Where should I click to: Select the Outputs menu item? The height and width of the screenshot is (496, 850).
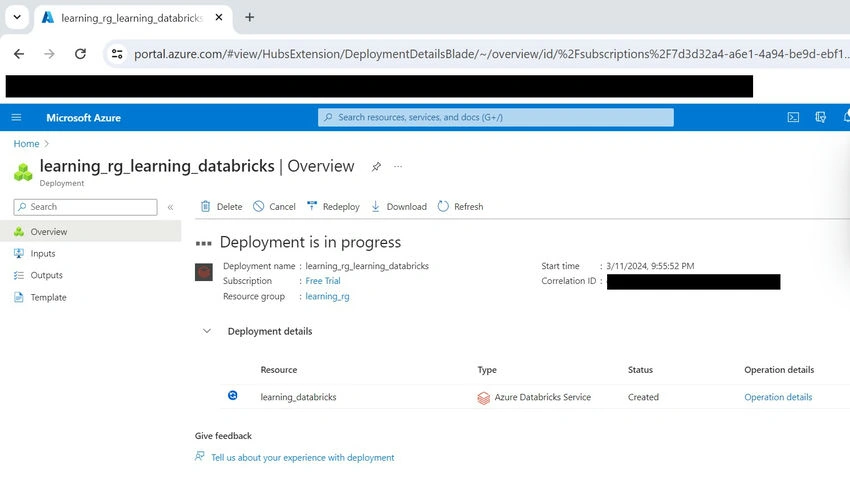(47, 275)
